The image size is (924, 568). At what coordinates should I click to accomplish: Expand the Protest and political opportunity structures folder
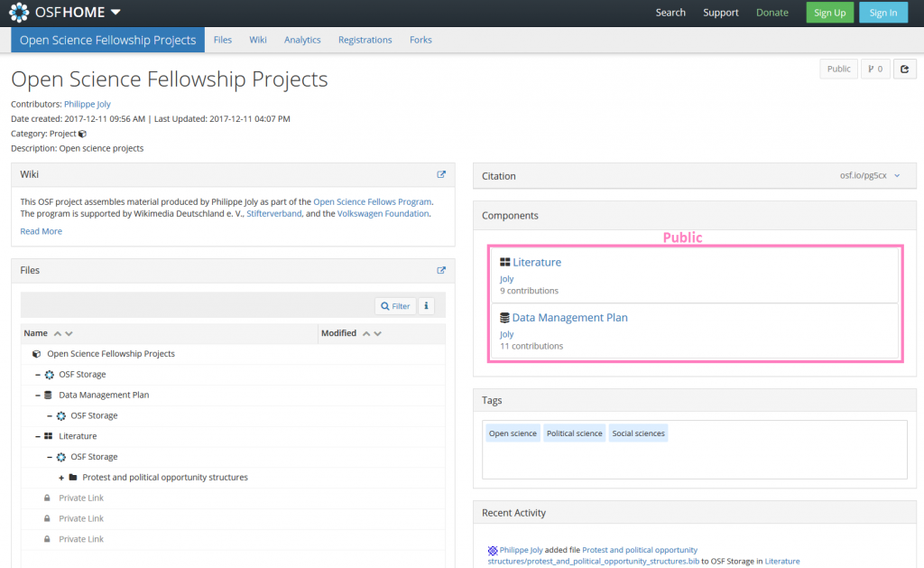point(61,478)
